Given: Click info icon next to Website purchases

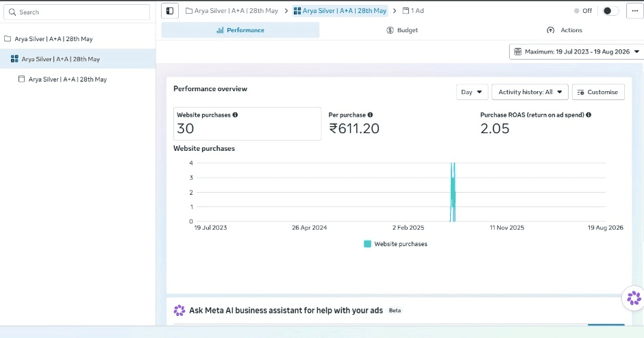Looking at the screenshot, I should tap(236, 114).
